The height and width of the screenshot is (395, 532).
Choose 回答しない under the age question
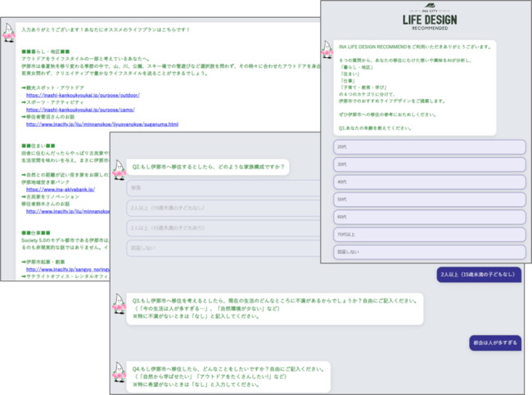(428, 252)
